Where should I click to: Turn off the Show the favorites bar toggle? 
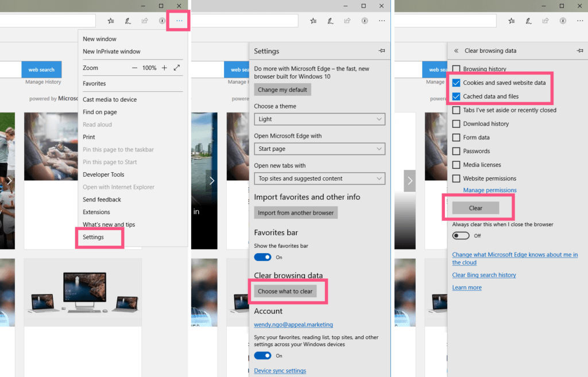coord(262,257)
